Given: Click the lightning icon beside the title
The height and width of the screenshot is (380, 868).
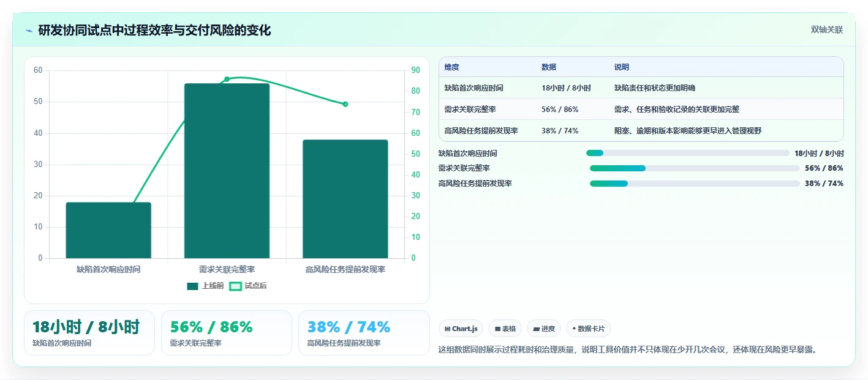Looking at the screenshot, I should pos(29,31).
